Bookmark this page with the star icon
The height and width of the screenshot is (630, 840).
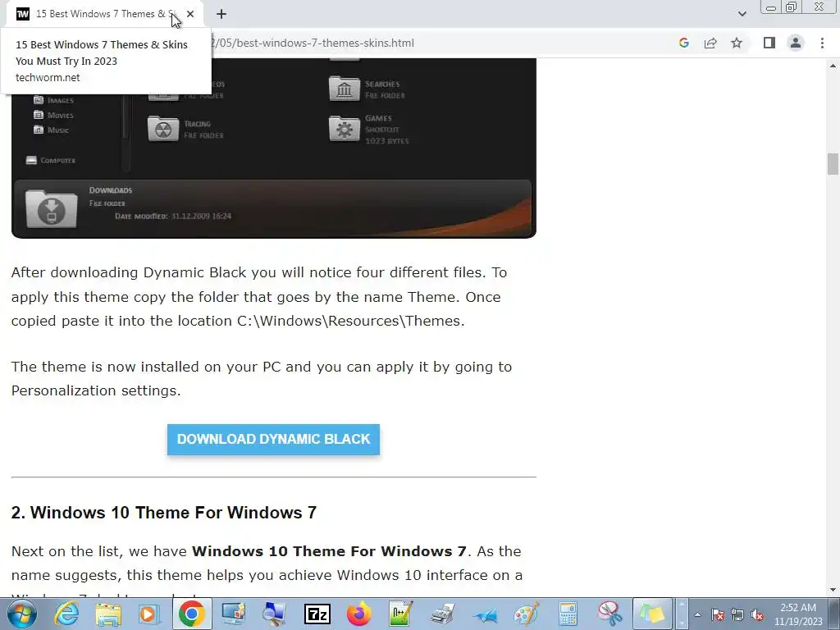point(737,43)
